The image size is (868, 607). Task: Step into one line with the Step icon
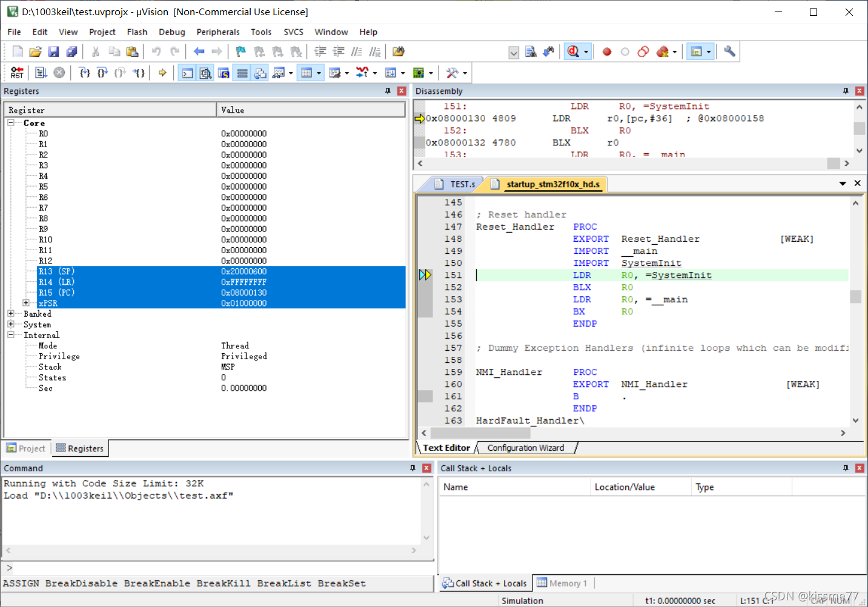85,73
